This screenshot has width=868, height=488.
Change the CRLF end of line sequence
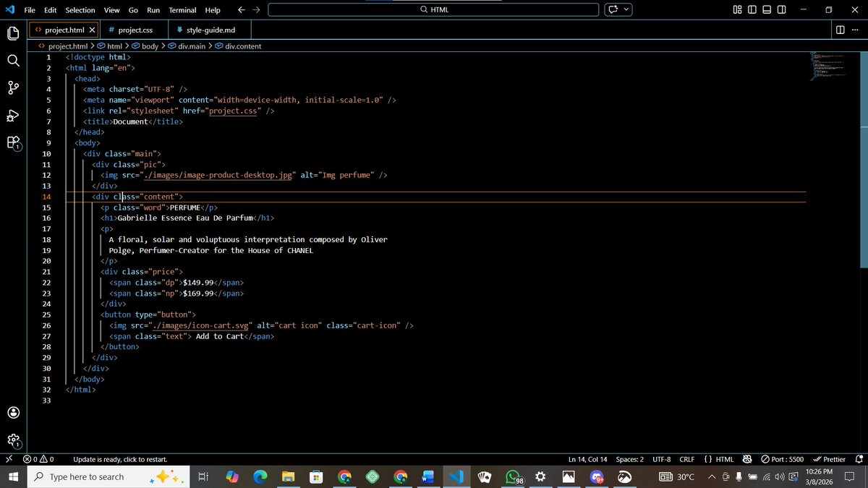tap(687, 458)
